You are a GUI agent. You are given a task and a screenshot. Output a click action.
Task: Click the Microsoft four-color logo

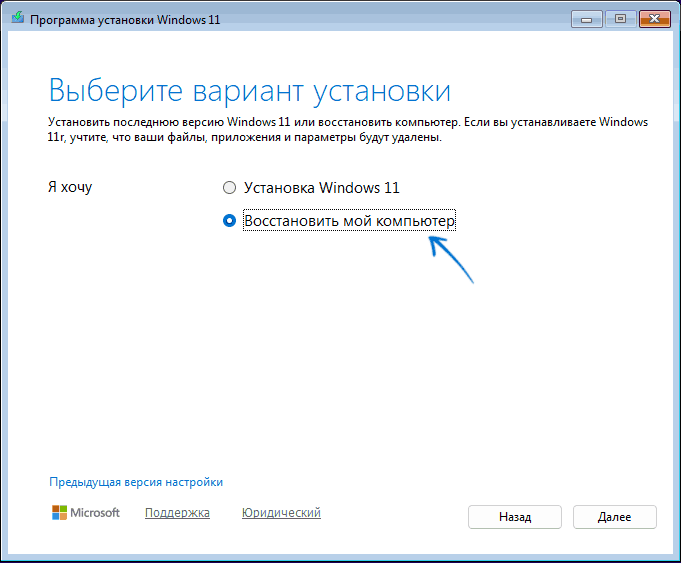[60, 513]
